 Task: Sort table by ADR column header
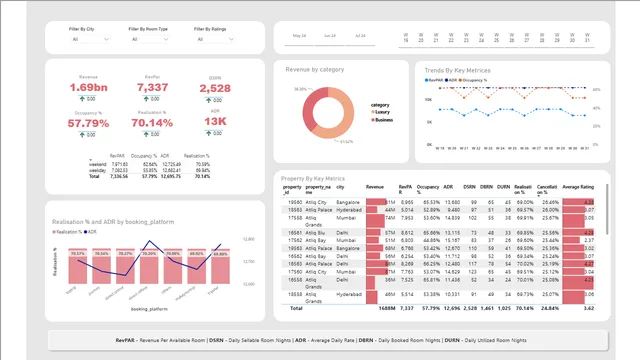[x=448, y=187]
